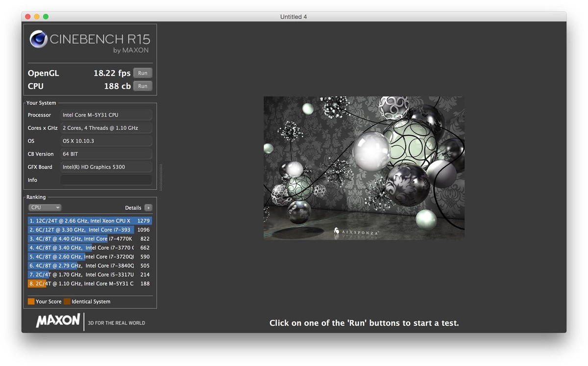Close the Untitled 4 window
This screenshot has height=366, width=588.
pos(28,17)
